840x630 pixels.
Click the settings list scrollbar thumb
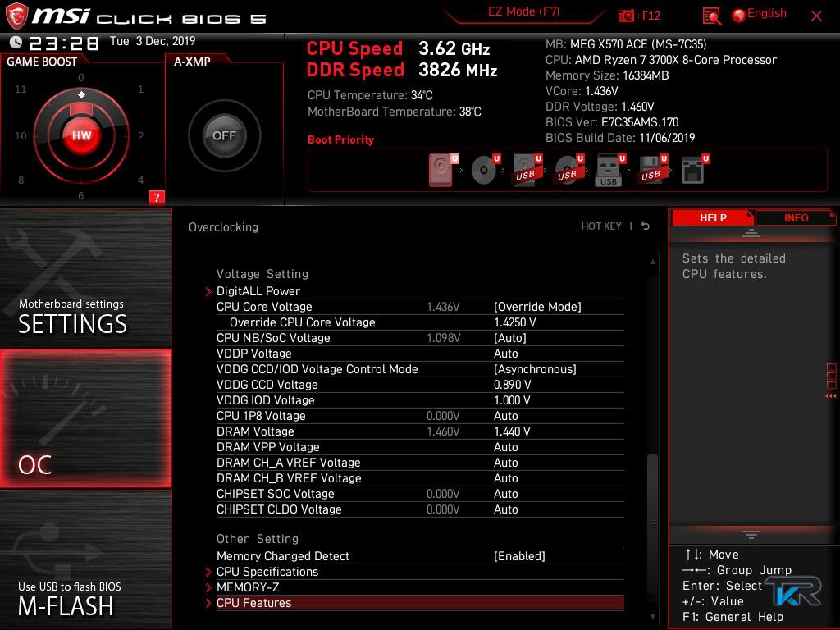[652, 523]
